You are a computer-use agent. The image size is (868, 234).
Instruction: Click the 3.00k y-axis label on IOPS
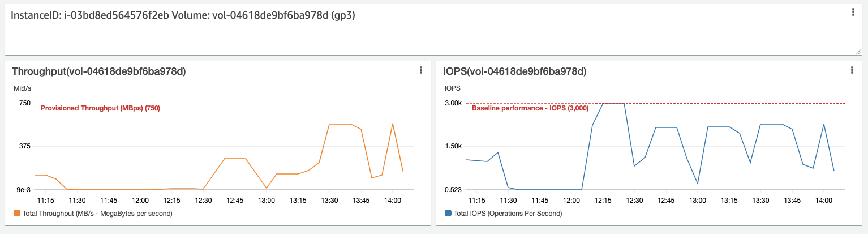pyautogui.click(x=453, y=103)
